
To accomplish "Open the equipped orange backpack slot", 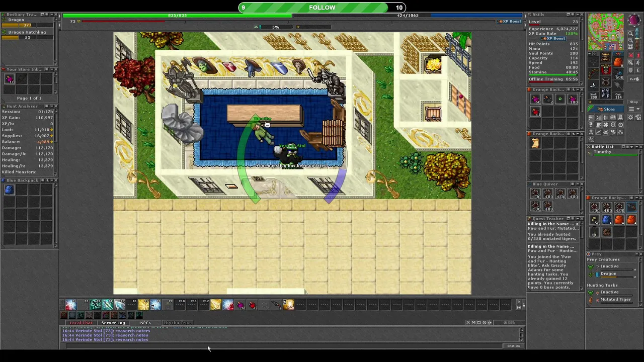I will pos(618,61).
